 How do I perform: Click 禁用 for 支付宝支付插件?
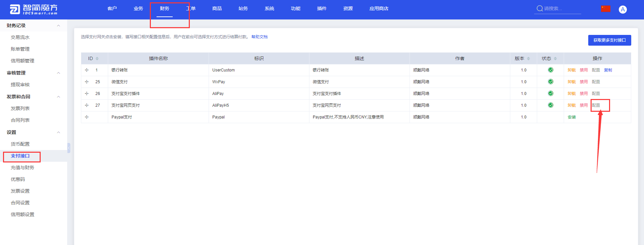click(x=584, y=94)
